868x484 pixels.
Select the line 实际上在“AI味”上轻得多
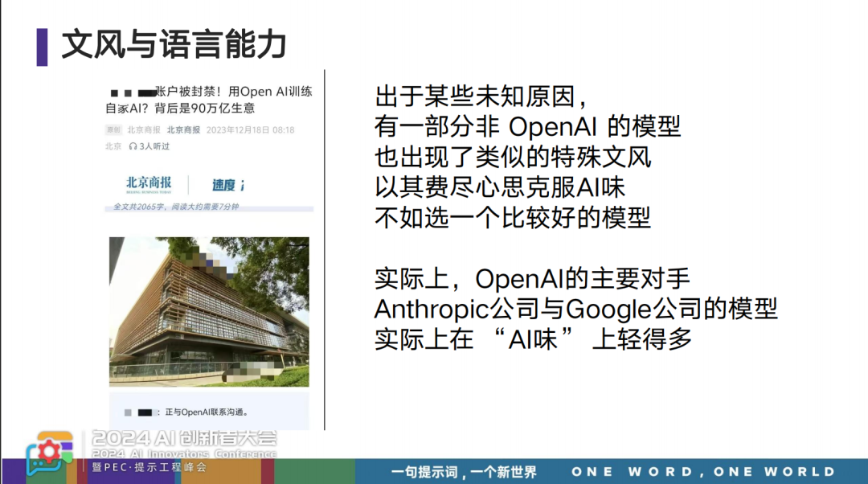coord(533,339)
